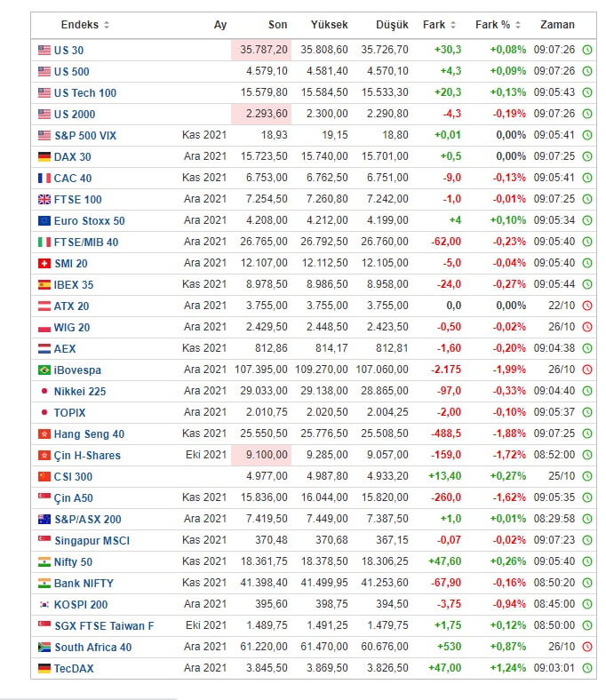Click the German flag icon beside DAX 30
This screenshot has width=606, height=700.
[44, 156]
